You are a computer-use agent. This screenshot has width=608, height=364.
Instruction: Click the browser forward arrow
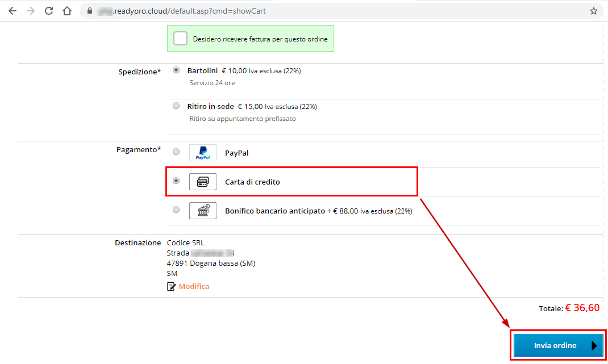[x=31, y=11]
